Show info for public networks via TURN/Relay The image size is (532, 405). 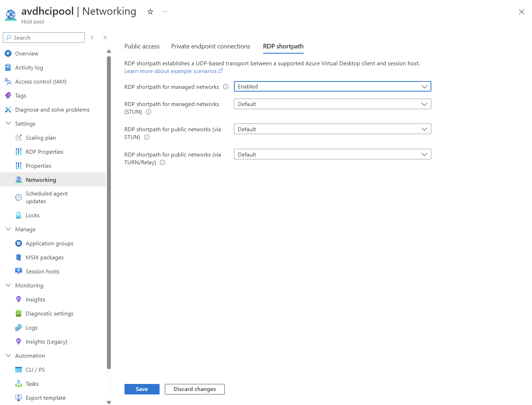(163, 162)
